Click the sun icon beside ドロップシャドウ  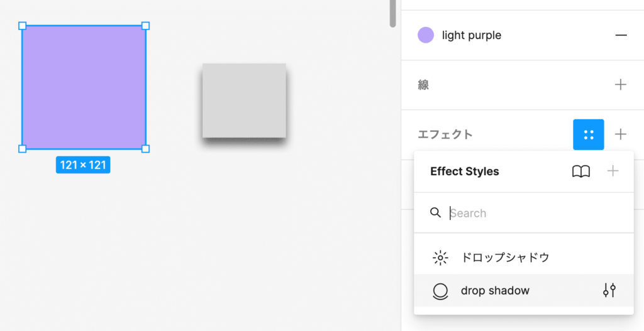(x=440, y=258)
